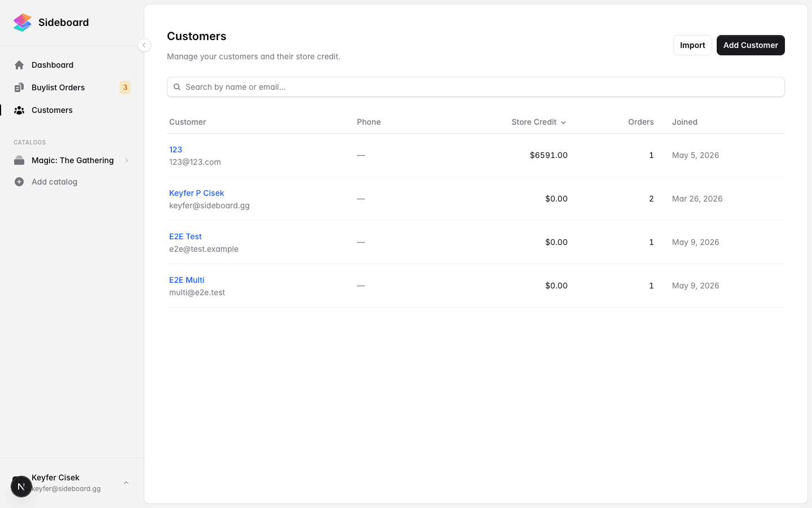Expand the Magic: The Gathering catalog chevron
The image size is (812, 508).
126,160
